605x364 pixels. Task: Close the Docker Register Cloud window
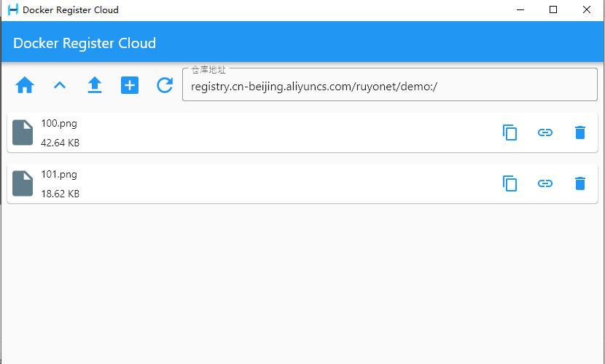click(587, 10)
